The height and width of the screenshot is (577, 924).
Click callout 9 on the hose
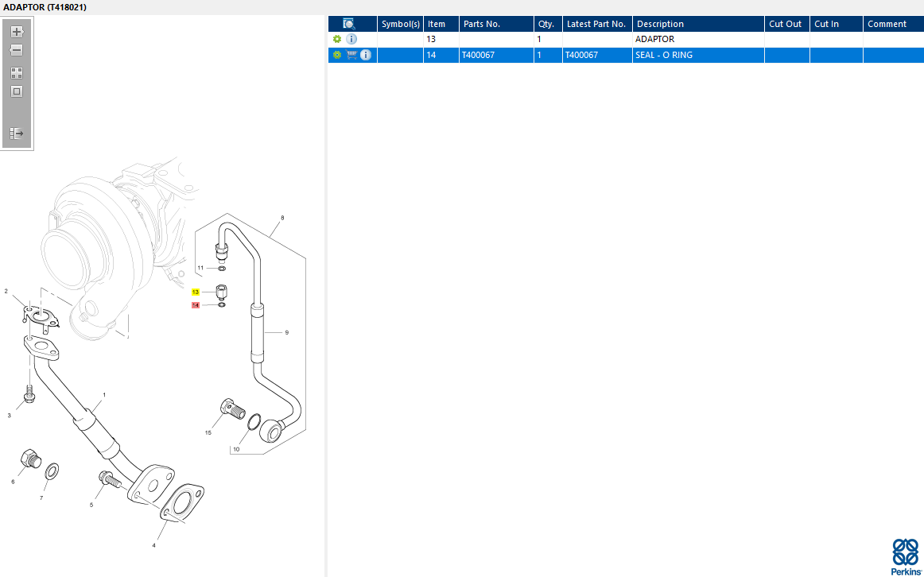tap(287, 333)
